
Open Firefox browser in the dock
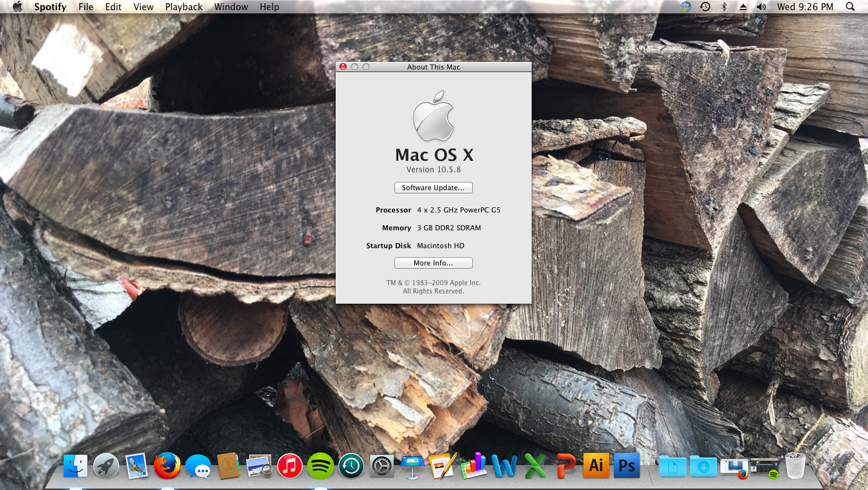(167, 466)
